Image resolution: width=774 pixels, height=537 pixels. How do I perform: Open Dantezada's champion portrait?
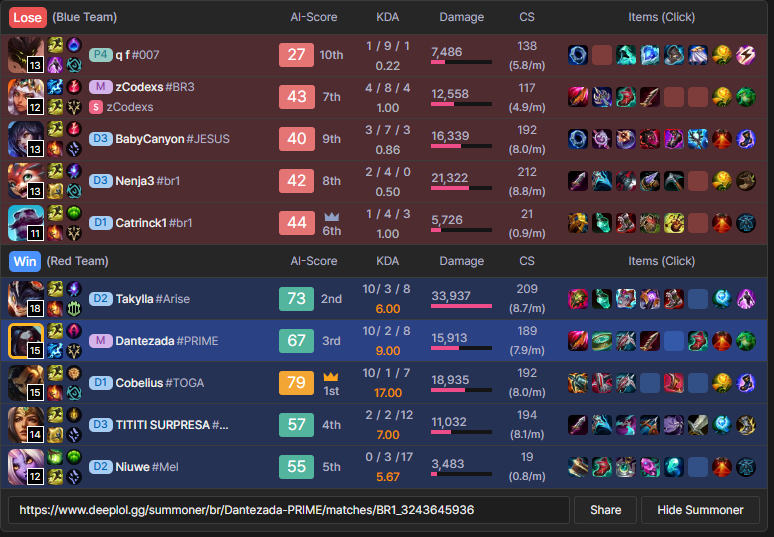click(x=26, y=341)
